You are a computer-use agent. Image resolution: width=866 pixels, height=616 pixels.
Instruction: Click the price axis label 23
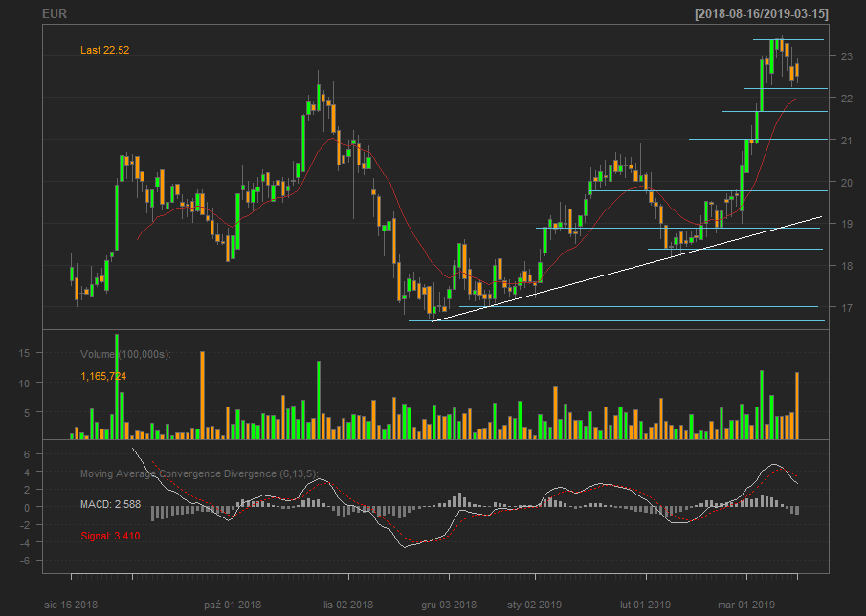tap(847, 56)
